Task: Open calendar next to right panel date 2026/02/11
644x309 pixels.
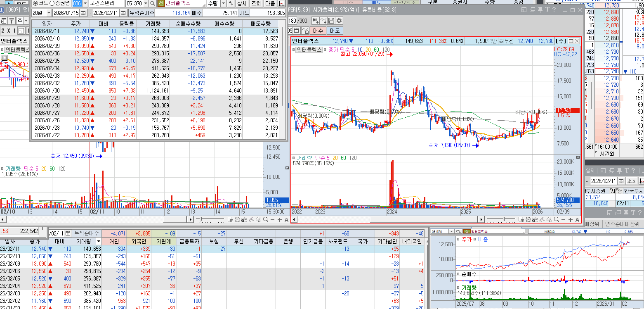Action: (620, 181)
